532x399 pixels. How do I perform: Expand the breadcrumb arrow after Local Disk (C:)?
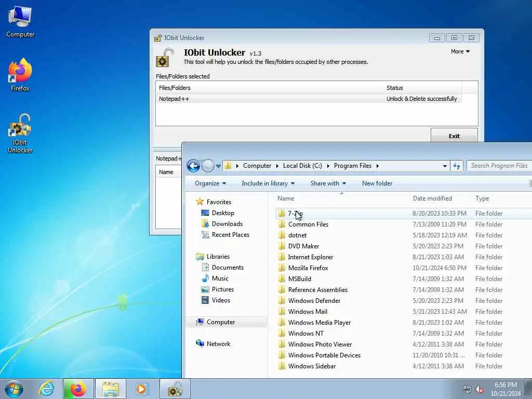(328, 166)
